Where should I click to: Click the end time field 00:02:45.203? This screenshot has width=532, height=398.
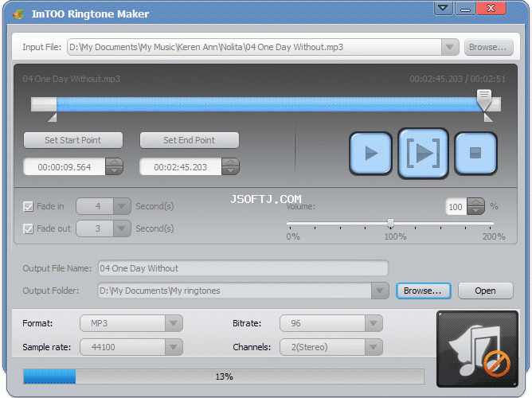click(x=181, y=167)
